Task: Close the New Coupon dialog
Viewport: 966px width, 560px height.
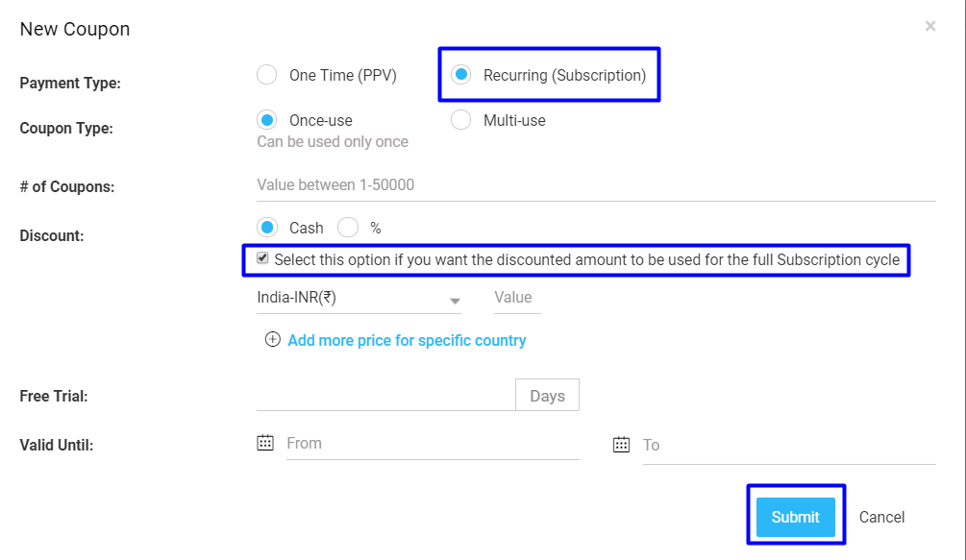Action: pos(930,26)
